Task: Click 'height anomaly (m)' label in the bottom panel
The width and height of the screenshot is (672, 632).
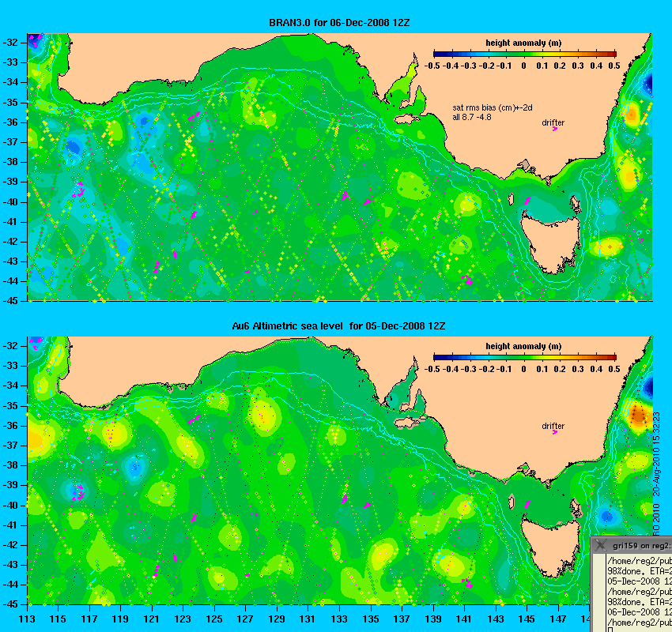Action: 523,346
